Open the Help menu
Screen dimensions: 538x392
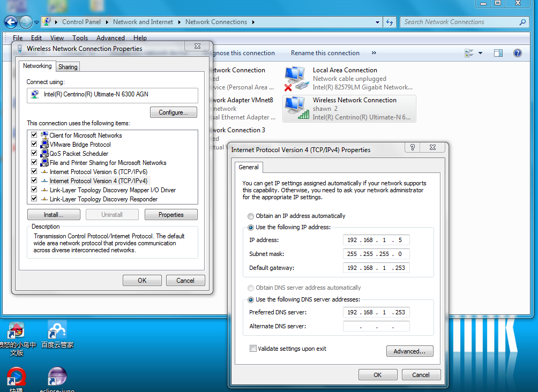pos(140,37)
